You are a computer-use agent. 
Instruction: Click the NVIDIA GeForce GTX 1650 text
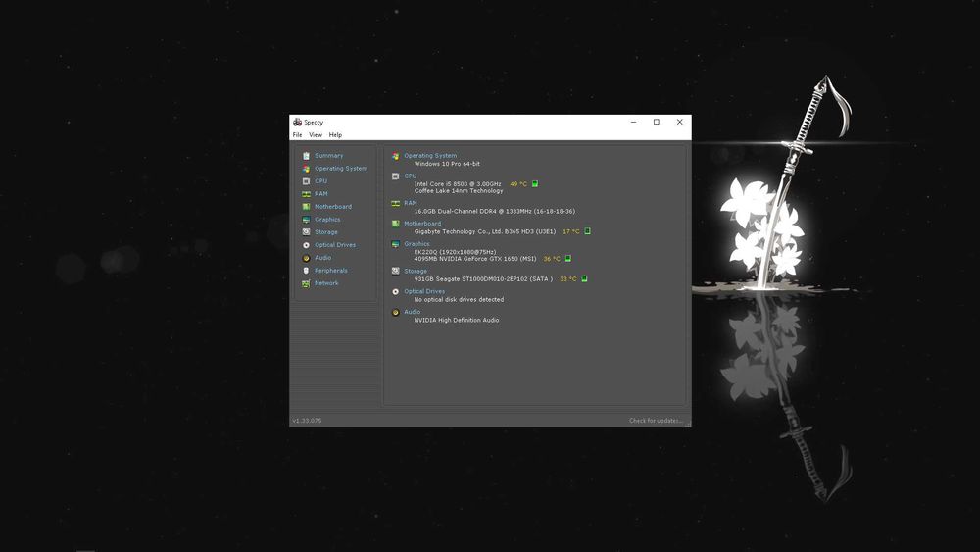pos(475,259)
